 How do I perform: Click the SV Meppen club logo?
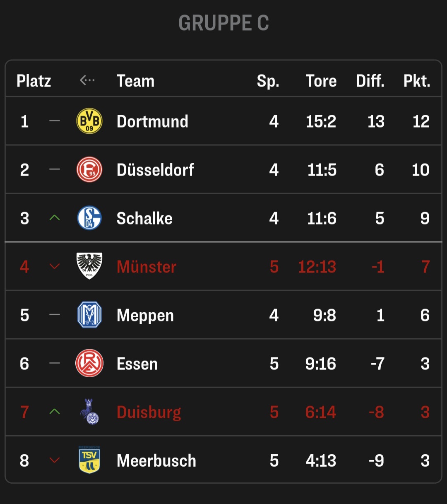tap(89, 315)
